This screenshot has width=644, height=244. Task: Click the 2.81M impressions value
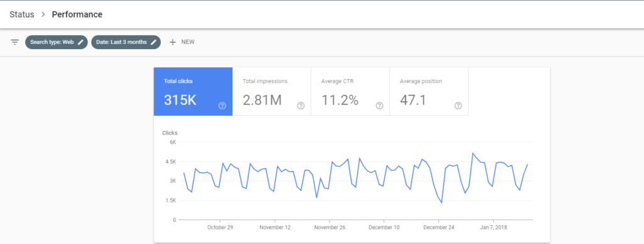click(262, 100)
